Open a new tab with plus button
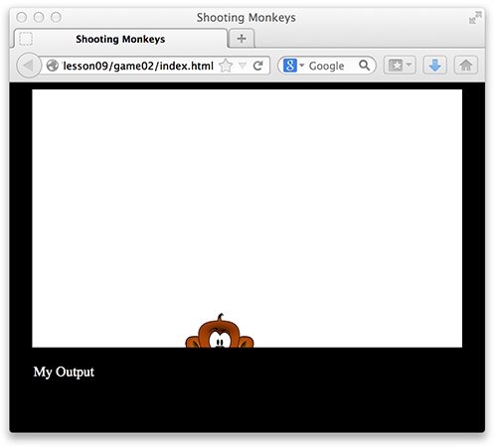497x448 pixels. click(x=242, y=39)
